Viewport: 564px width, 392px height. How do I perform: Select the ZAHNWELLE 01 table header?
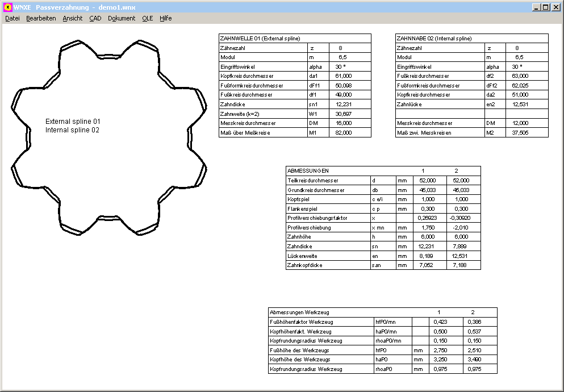(x=260, y=39)
